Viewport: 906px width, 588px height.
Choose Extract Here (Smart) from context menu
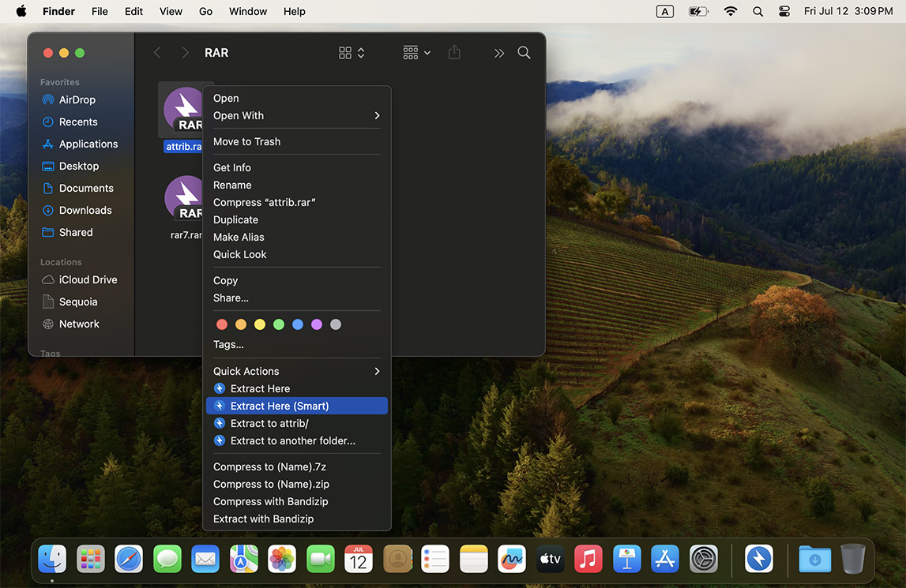pos(280,406)
